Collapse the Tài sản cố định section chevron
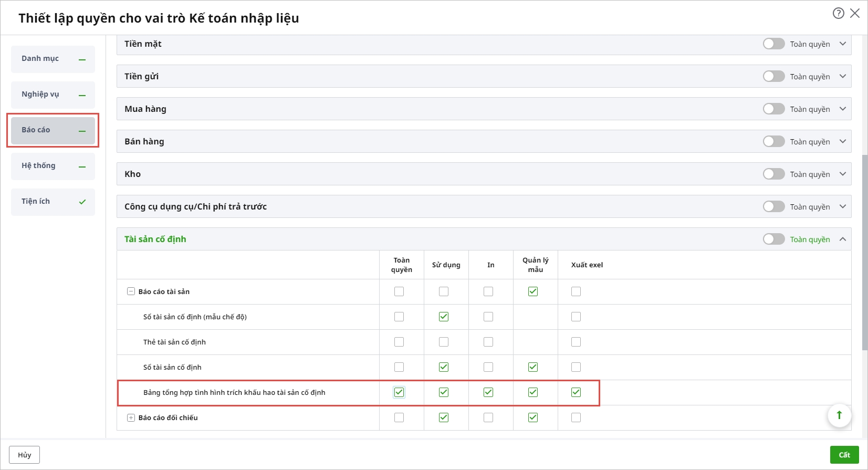868x470 pixels. click(843, 239)
